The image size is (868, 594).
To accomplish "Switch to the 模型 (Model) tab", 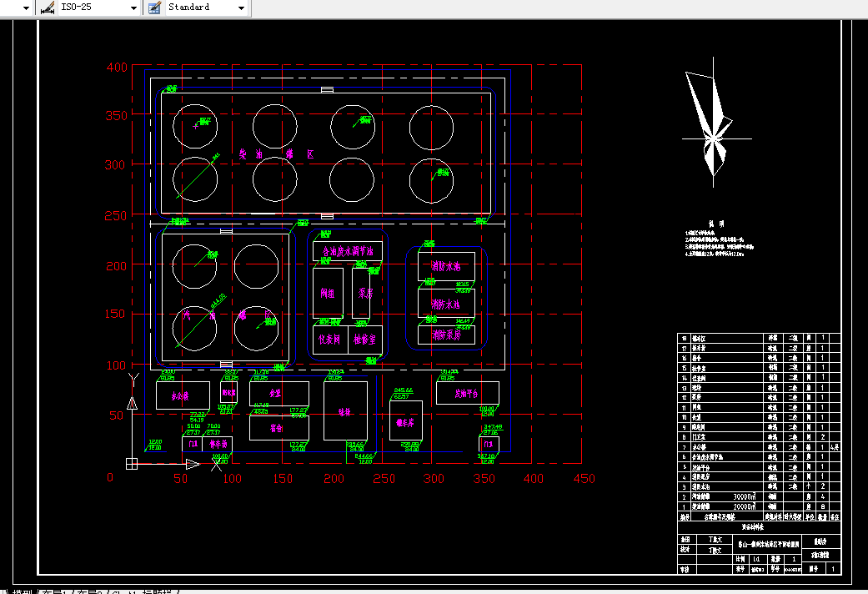I will pyautogui.click(x=23, y=591).
